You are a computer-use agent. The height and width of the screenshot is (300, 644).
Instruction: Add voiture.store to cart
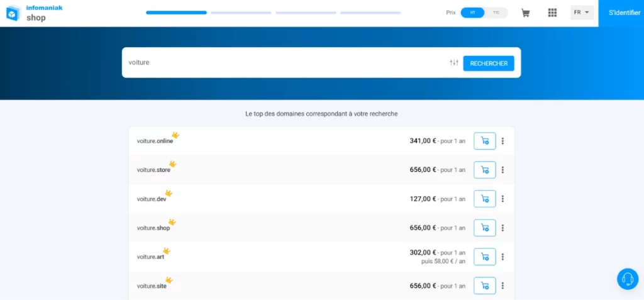pyautogui.click(x=484, y=170)
